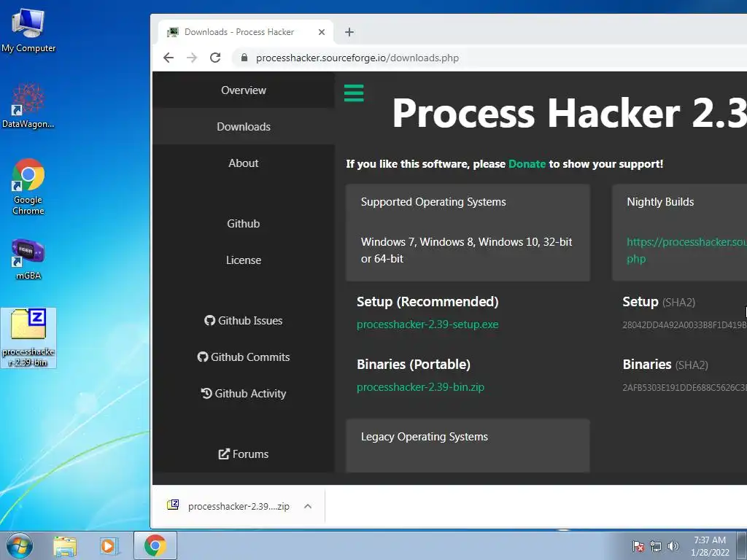Click the Windows 7, Windows 8 supported OS text
747x560 pixels.
(x=466, y=250)
